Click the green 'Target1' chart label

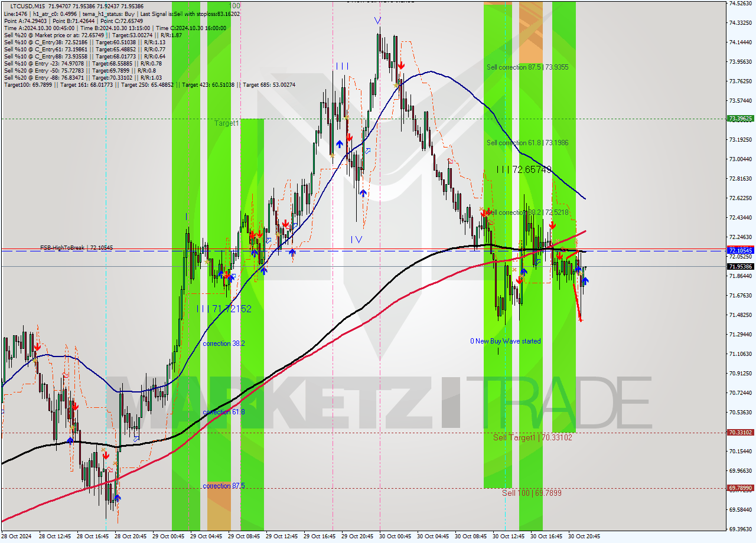[226, 123]
